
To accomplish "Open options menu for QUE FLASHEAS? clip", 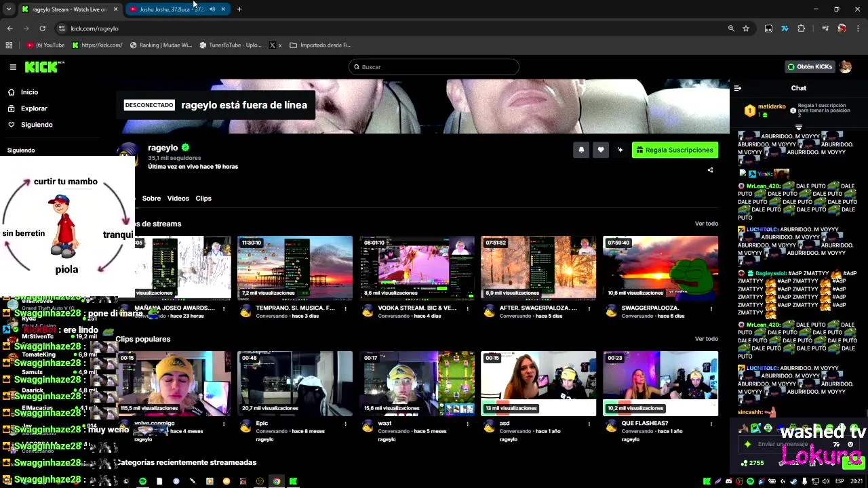I will tap(711, 424).
